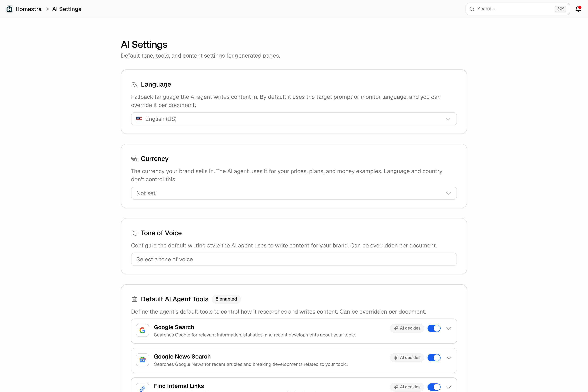Click the 'Select a tone of voice' field

pos(294,259)
